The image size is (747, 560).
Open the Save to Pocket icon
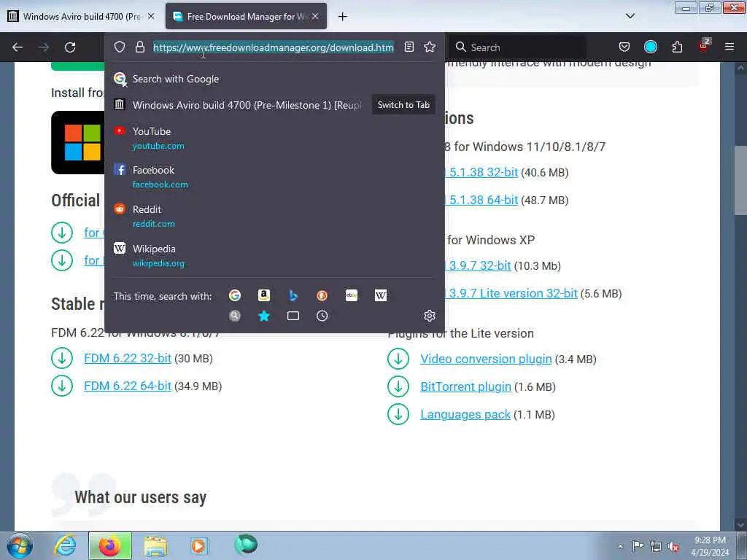(x=624, y=47)
